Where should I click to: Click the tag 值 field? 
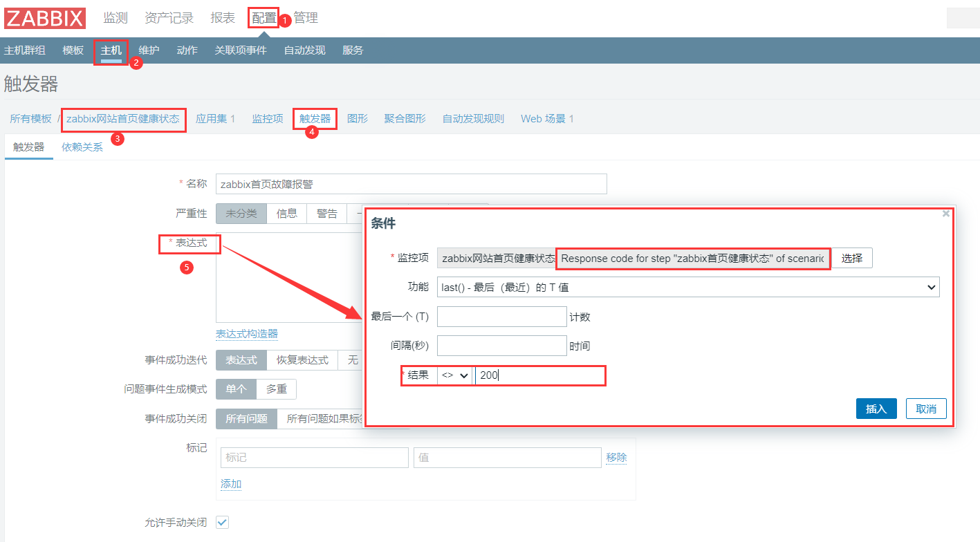click(508, 458)
